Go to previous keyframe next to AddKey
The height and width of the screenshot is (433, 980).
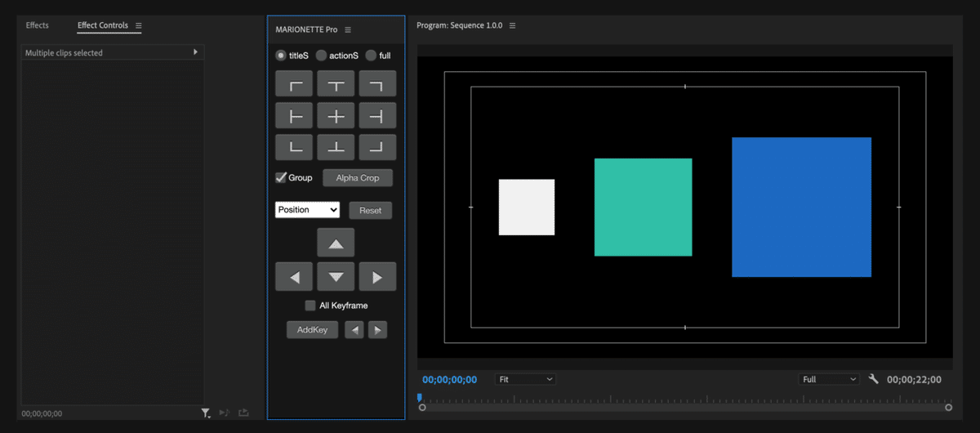coord(354,330)
